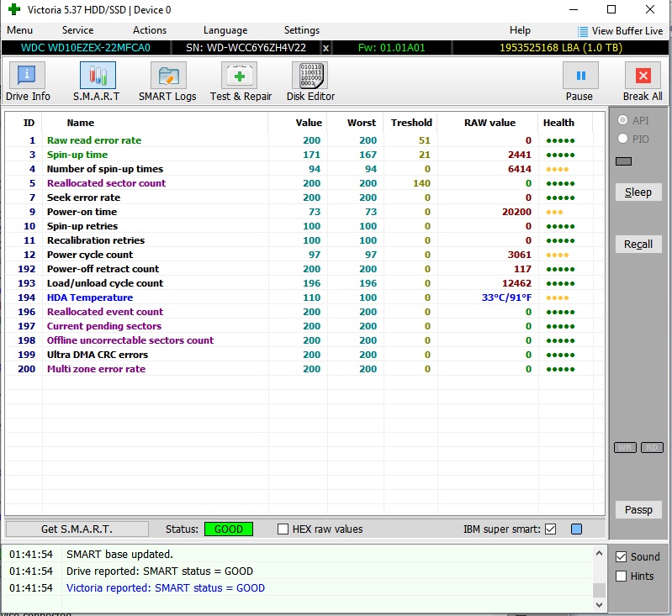Screen dimensions: 672x616
Task: Select the Spin-up time row
Action: tap(304, 155)
